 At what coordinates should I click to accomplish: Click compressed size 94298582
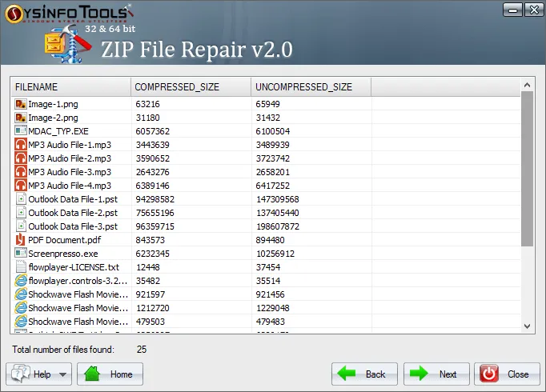pyautogui.click(x=155, y=199)
